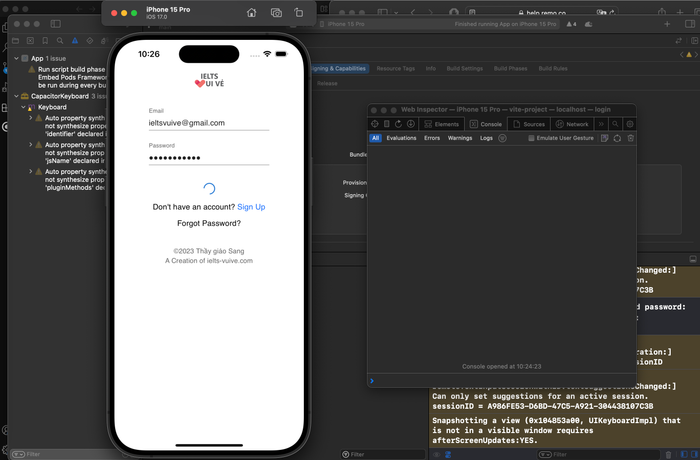The height and width of the screenshot is (460, 700).
Task: Collapse the CapacitorKeyboard group
Action: tap(16, 96)
